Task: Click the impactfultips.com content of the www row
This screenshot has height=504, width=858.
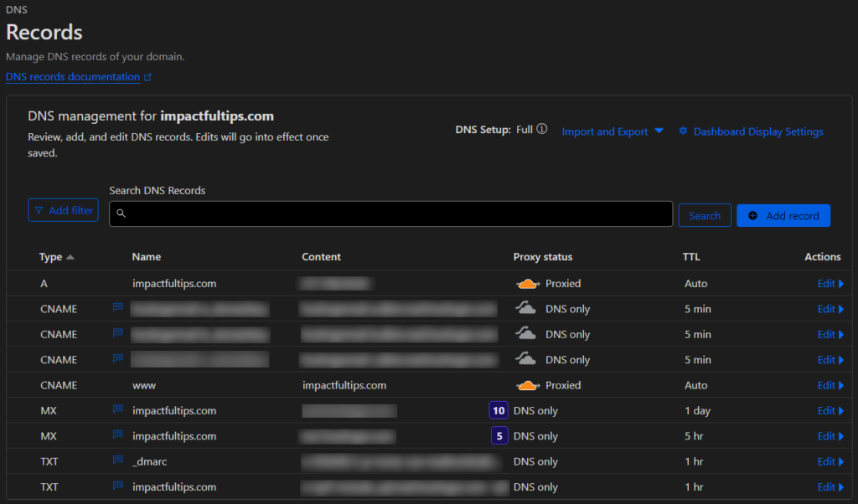Action: click(344, 385)
